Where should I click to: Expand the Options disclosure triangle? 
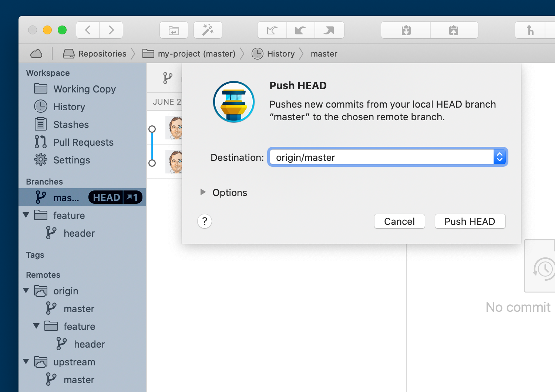[x=203, y=192]
